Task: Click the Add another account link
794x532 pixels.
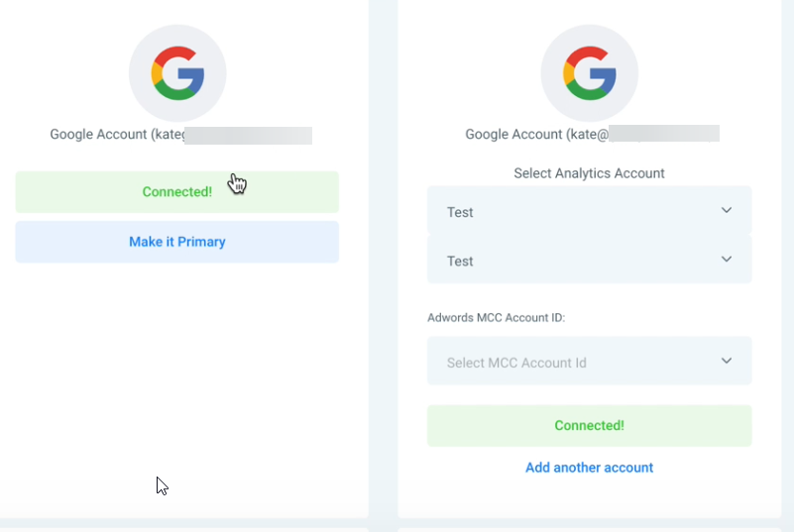Action: click(590, 468)
